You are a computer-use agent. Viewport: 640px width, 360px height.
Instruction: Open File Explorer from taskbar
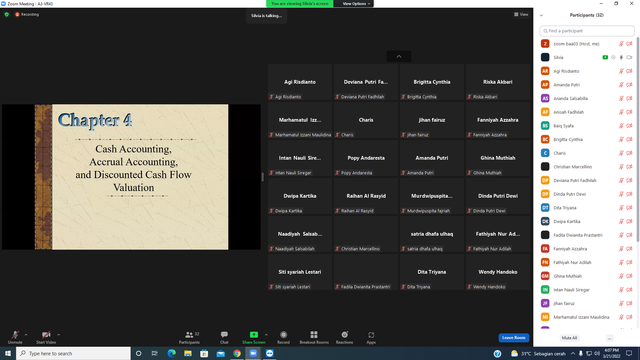coord(188,353)
